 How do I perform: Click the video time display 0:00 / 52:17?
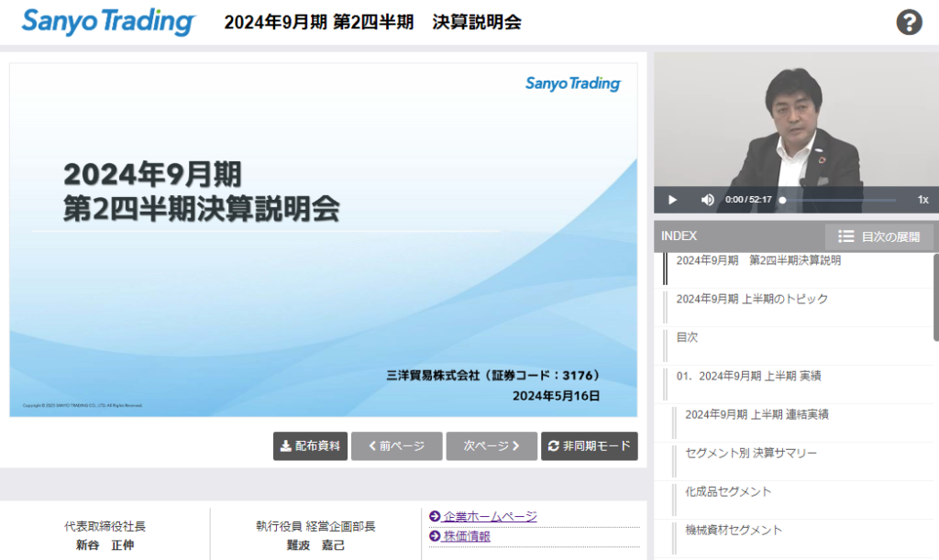[x=748, y=200]
